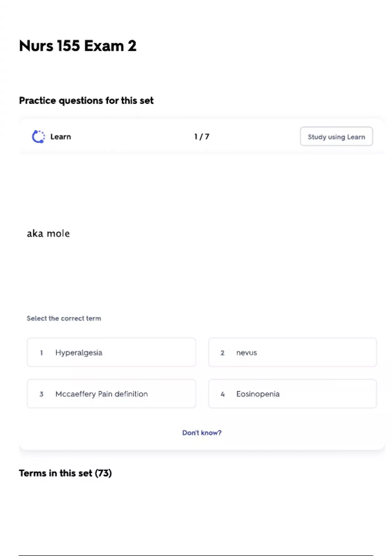This screenshot has width=392, height=556.
Task: Choose nevus as the correct term
Action: (292, 353)
